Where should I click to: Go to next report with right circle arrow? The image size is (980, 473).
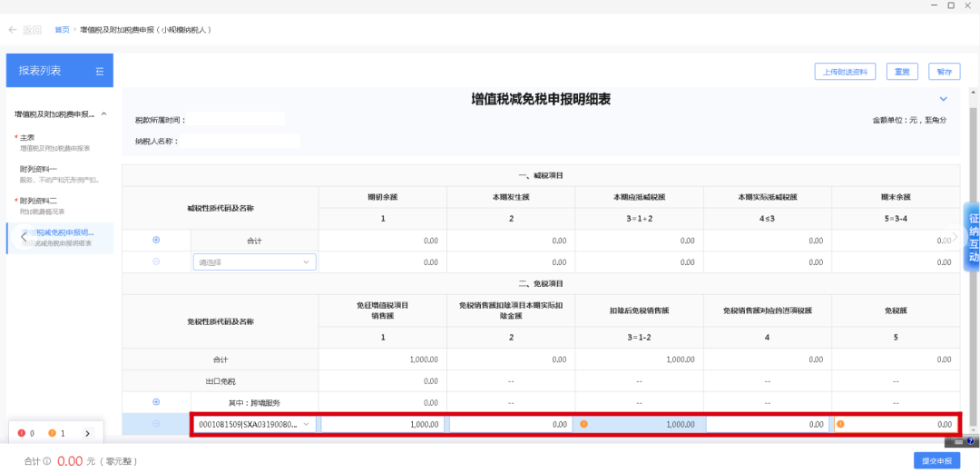click(955, 236)
